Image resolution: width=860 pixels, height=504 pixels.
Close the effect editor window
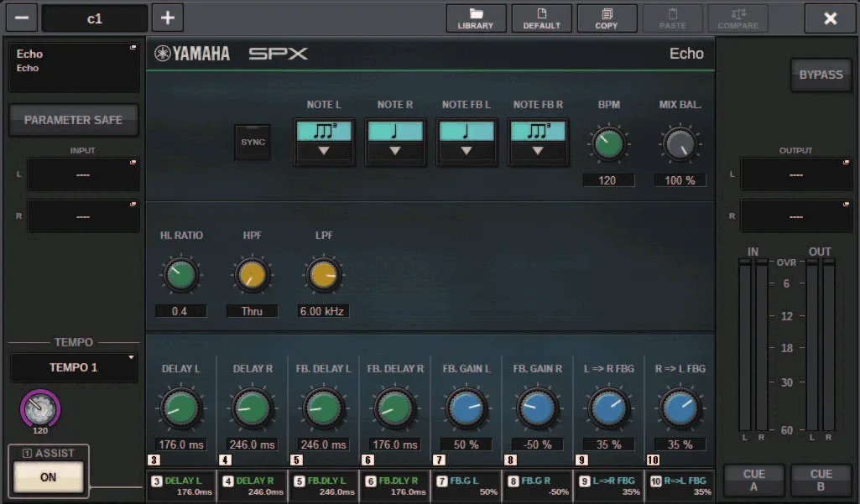(x=831, y=18)
